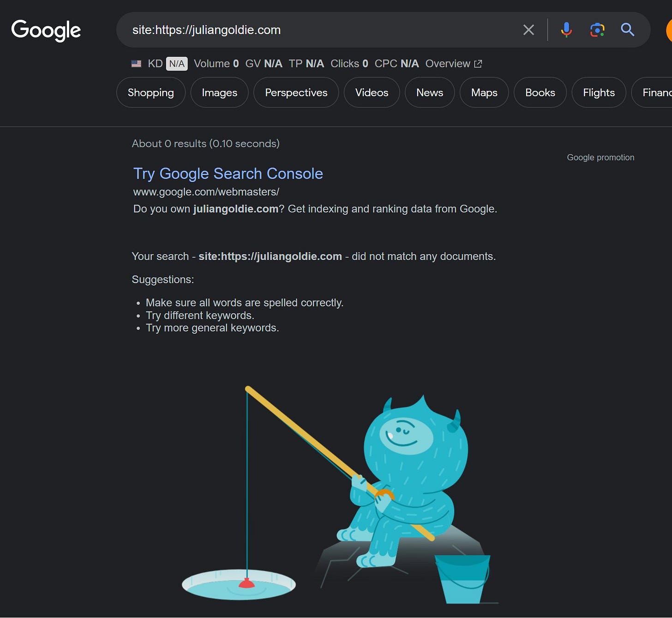Click 'Volume 0' metric text
This screenshot has width=672, height=618.
[x=216, y=64]
